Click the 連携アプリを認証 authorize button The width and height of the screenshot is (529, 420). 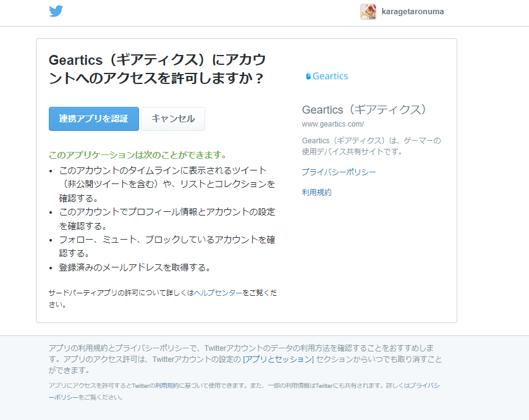(x=93, y=119)
